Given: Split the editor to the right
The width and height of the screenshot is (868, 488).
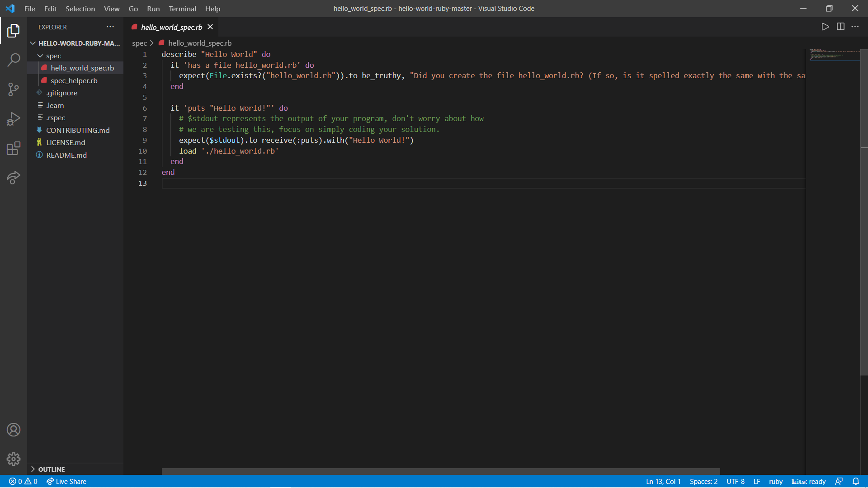Looking at the screenshot, I should pyautogui.click(x=840, y=27).
